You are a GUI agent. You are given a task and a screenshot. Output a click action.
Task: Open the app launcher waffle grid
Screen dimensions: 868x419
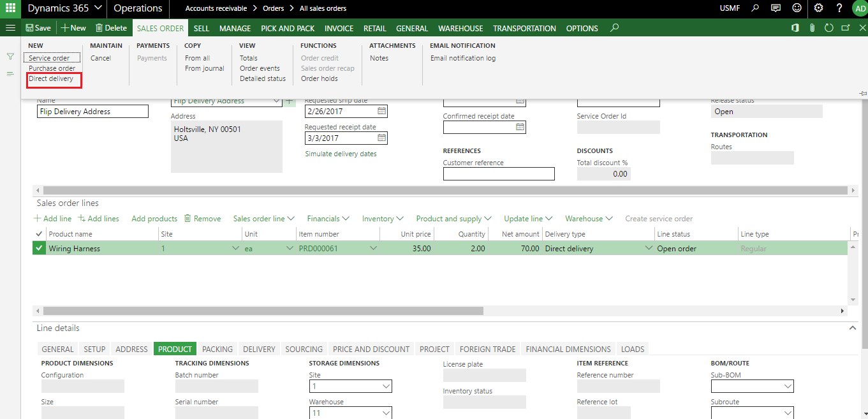pos(10,8)
